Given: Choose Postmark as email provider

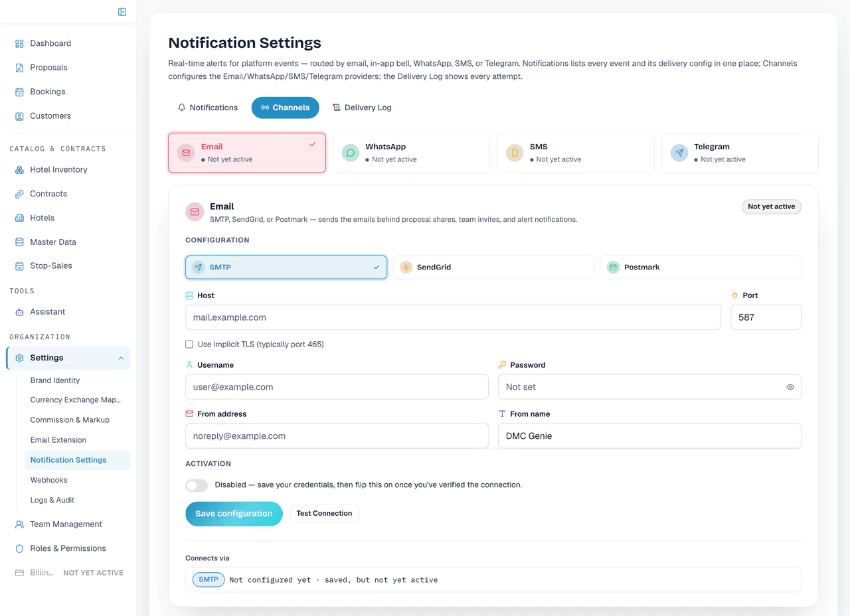Looking at the screenshot, I should (701, 267).
